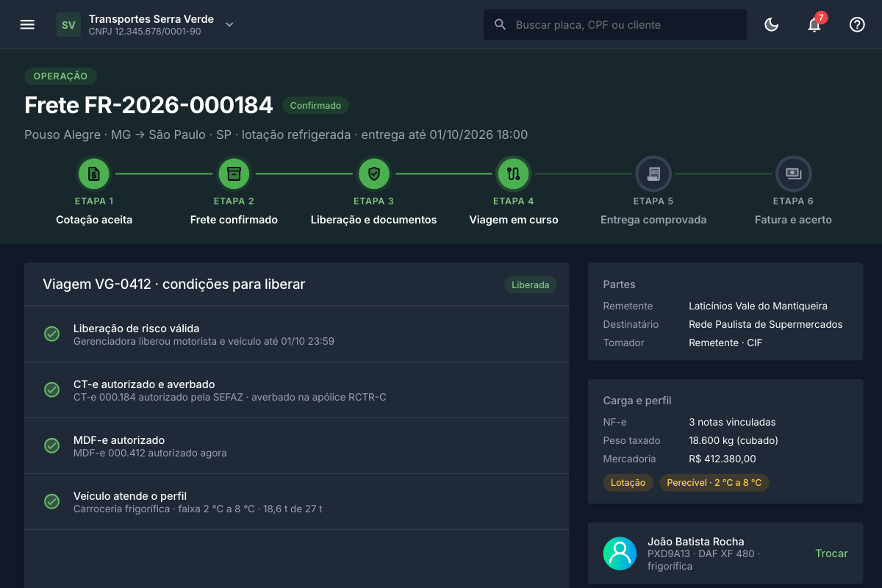This screenshot has height=588, width=882.
Task: Click João Batista Rocha driver avatar
Action: [x=620, y=553]
